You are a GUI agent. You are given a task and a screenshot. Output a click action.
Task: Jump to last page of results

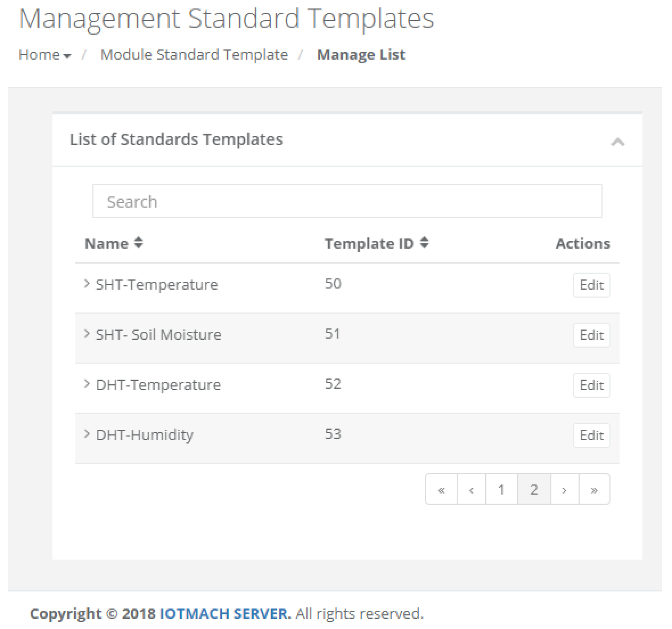point(594,490)
